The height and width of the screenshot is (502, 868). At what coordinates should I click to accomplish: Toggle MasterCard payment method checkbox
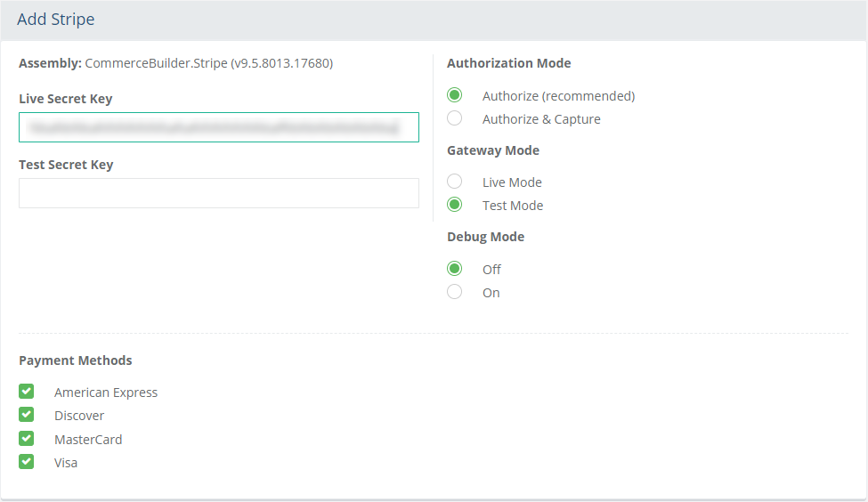26,438
